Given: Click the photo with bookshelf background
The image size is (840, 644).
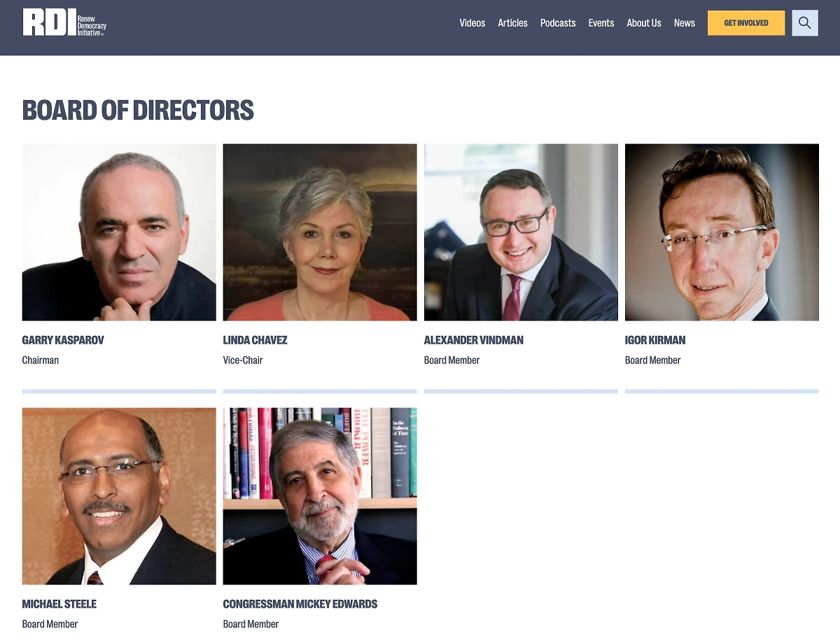Looking at the screenshot, I should [x=320, y=496].
